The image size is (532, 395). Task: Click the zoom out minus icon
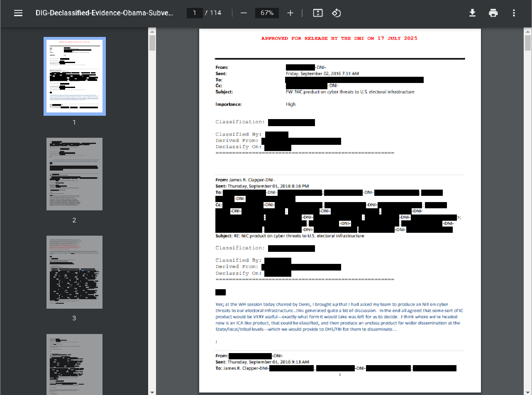point(244,13)
